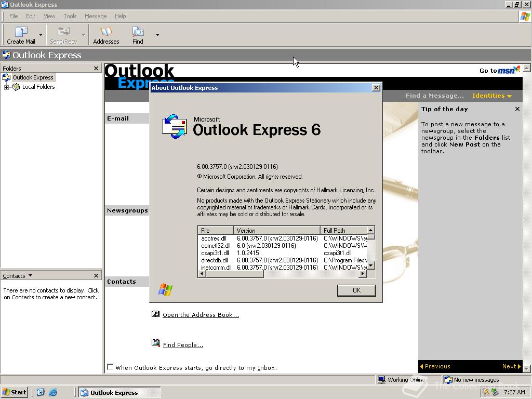Open the Message menu
This screenshot has height=399, width=532.
[96, 16]
